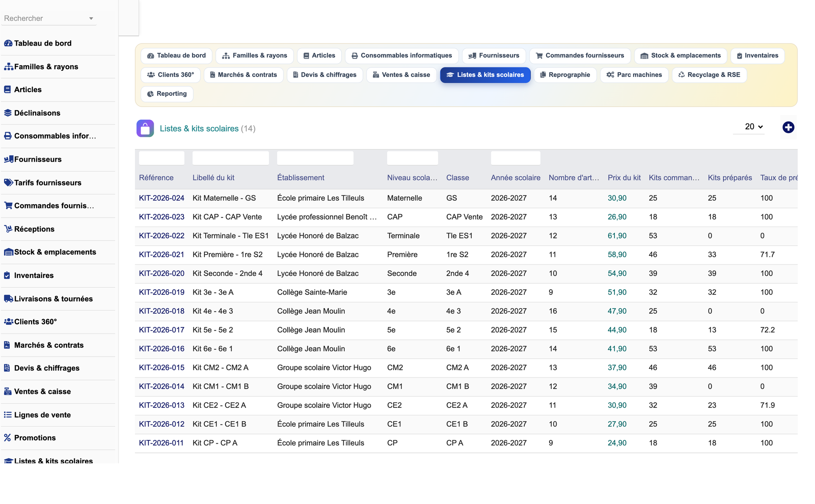
Task: Open Consommables informatiques sidebar printer icon
Action: coord(8,136)
